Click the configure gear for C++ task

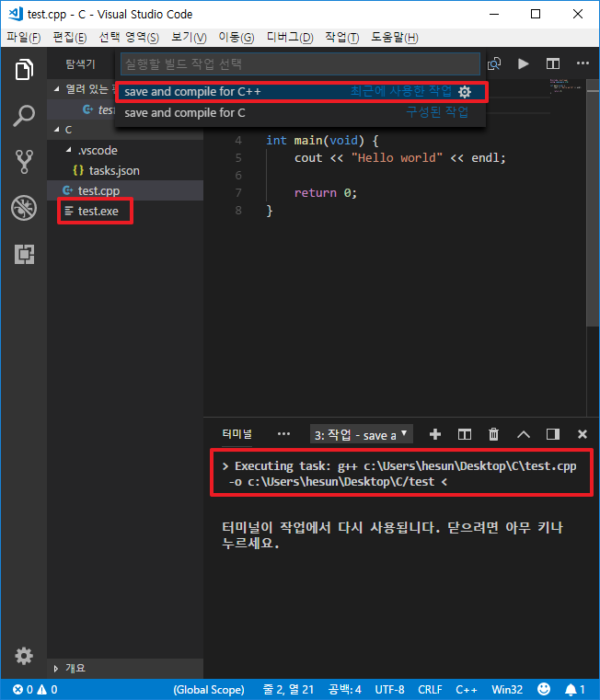click(x=465, y=92)
